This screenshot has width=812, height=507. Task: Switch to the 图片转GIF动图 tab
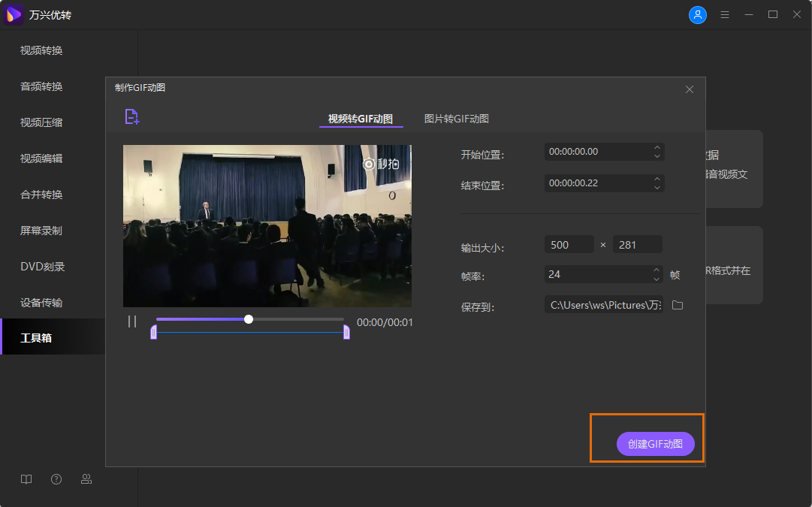[454, 119]
